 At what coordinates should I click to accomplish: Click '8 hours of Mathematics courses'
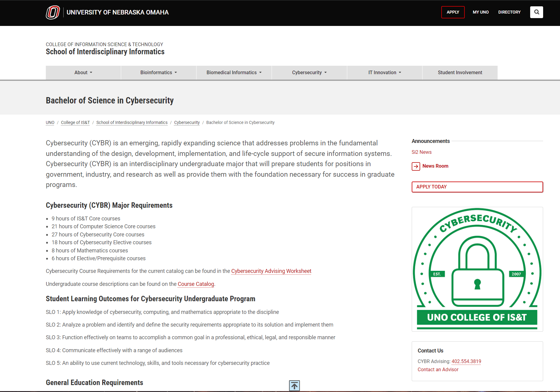point(90,251)
